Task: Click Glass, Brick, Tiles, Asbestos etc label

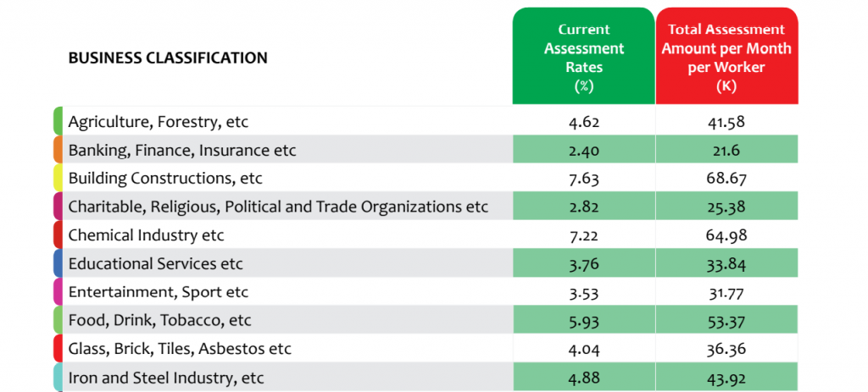Action: [180, 349]
